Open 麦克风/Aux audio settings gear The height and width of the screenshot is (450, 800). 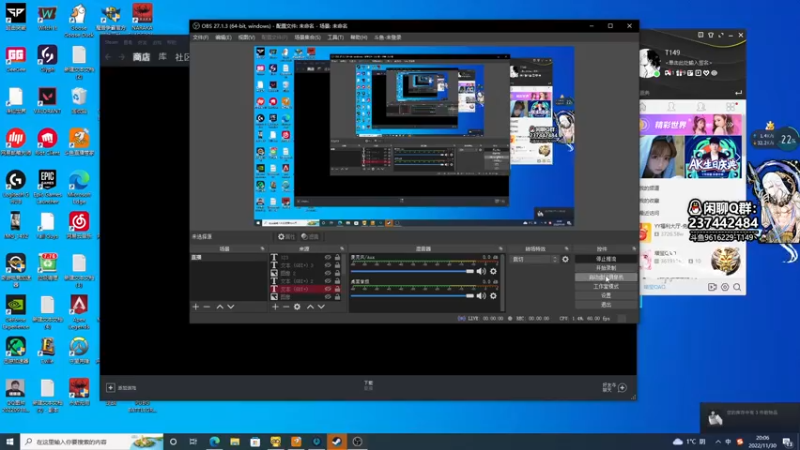click(493, 271)
